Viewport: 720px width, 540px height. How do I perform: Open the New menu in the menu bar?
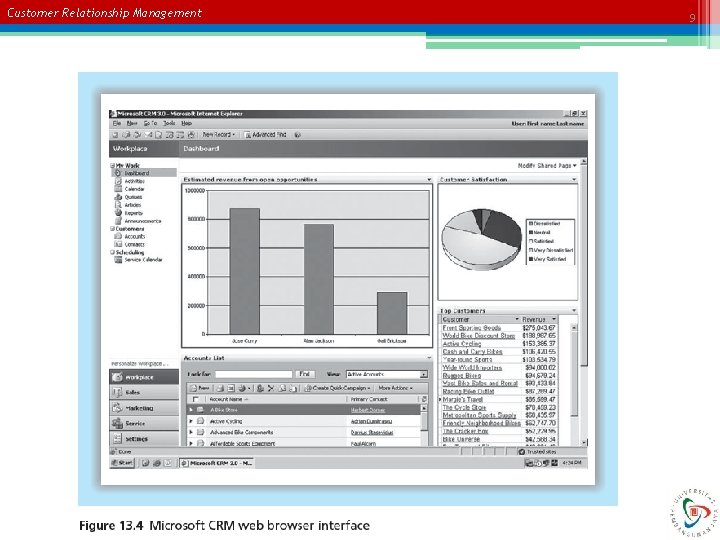click(132, 124)
